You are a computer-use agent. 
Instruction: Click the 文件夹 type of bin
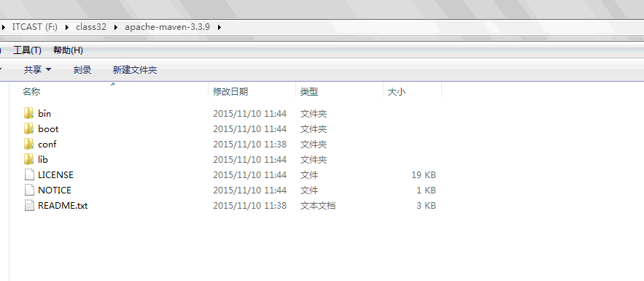(x=314, y=113)
